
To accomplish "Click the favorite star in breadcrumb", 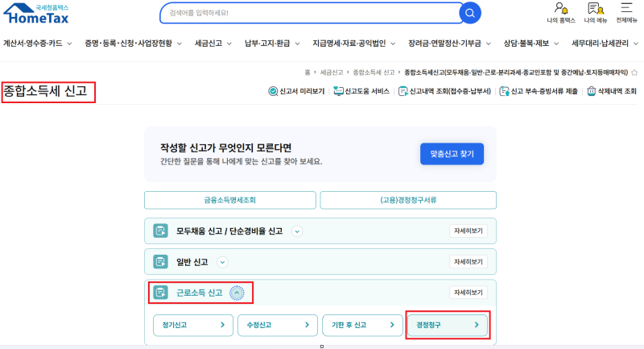I will coord(634,73).
